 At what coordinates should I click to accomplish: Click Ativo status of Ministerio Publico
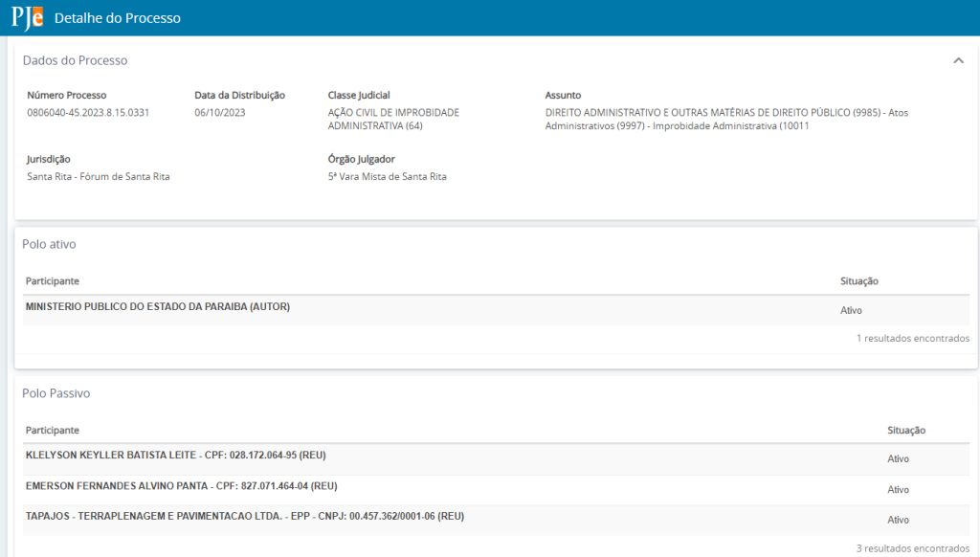pyautogui.click(x=851, y=310)
